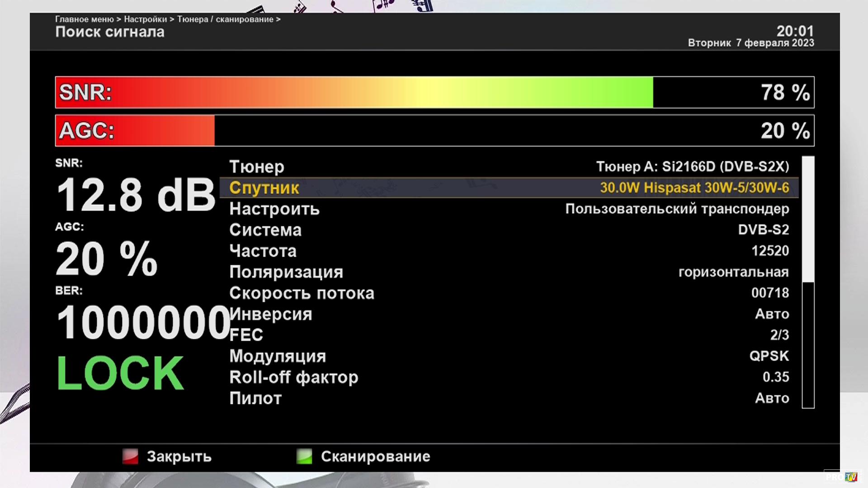Image resolution: width=868 pixels, height=488 pixels.
Task: Open the Настроить transponder type option
Action: tap(677, 209)
